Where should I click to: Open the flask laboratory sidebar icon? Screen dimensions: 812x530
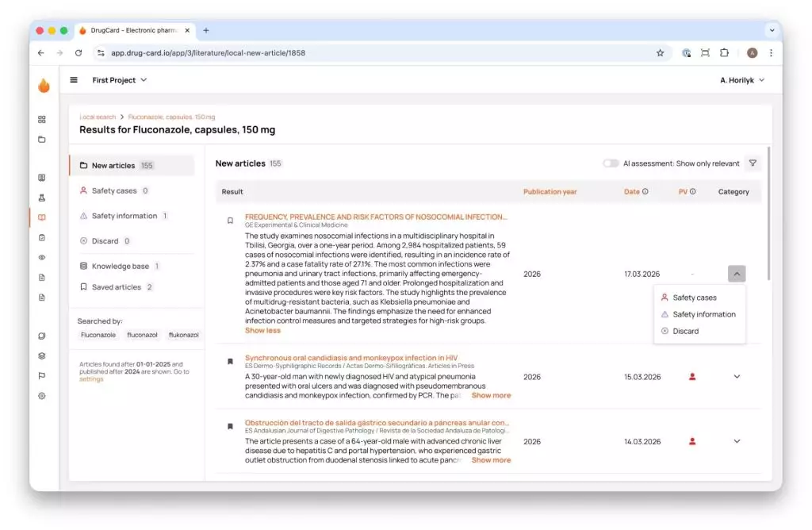pyautogui.click(x=42, y=198)
